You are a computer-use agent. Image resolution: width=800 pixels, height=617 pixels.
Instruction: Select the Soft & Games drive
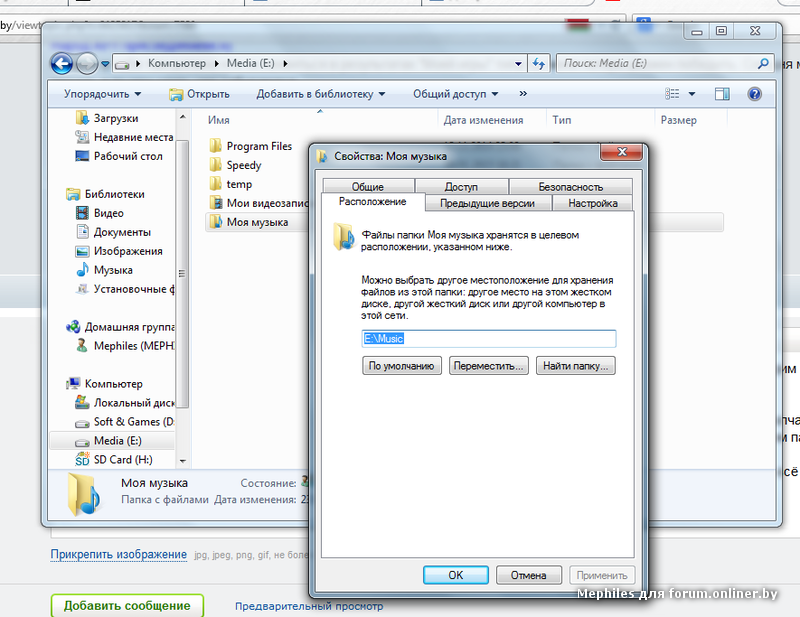[124, 422]
